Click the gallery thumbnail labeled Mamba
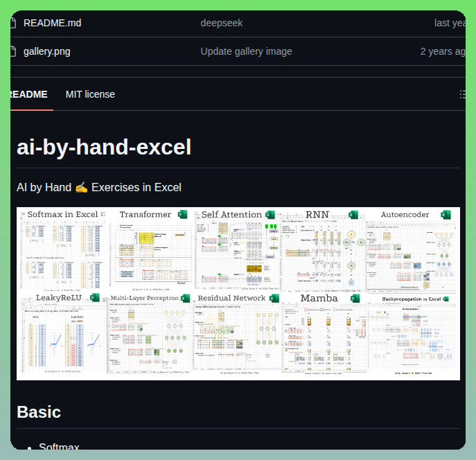Image resolution: width=476 pixels, height=460 pixels. click(324, 334)
